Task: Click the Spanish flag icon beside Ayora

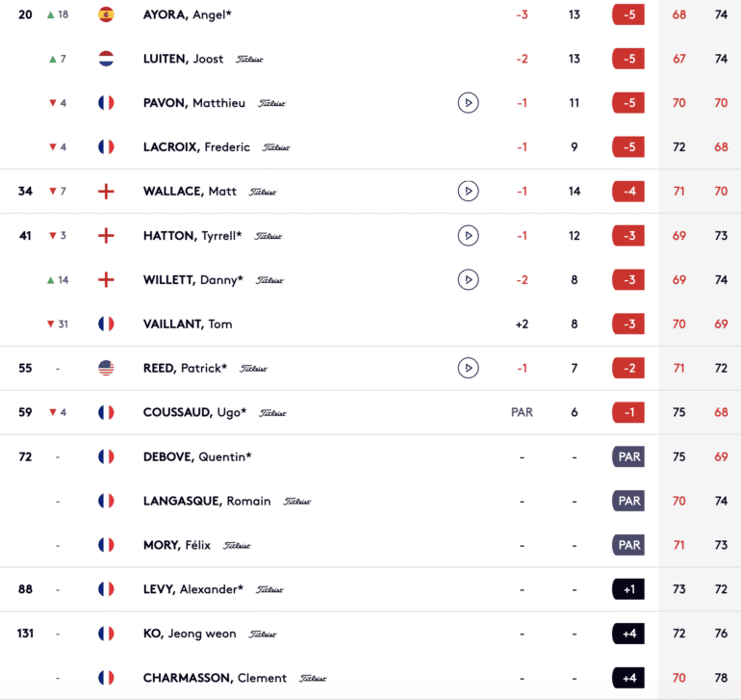Action: (106, 14)
